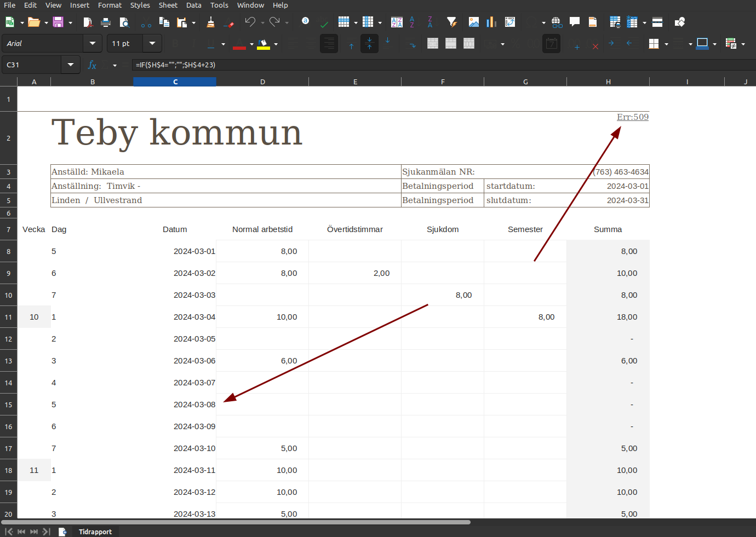756x537 pixels.
Task: Split the window
Action: pyautogui.click(x=657, y=22)
